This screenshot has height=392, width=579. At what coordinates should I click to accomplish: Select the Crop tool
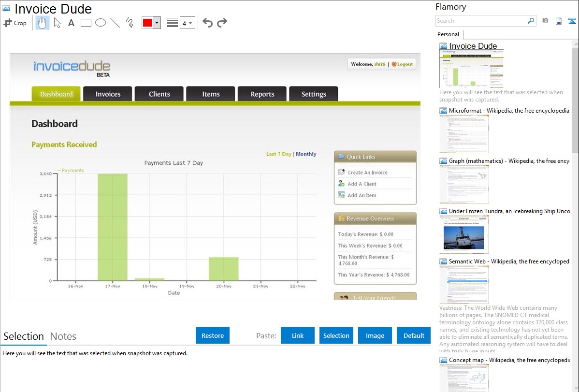pos(15,23)
